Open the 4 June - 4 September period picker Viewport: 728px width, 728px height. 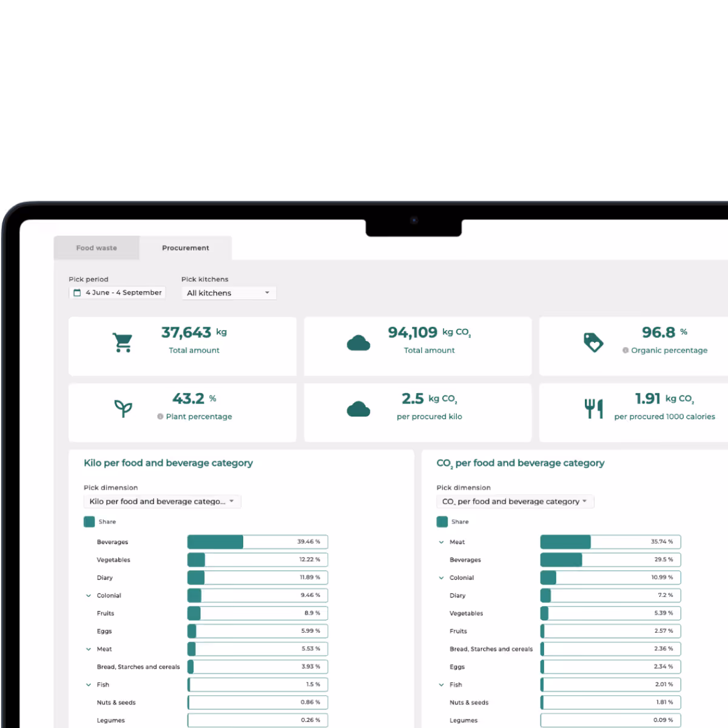[117, 292]
